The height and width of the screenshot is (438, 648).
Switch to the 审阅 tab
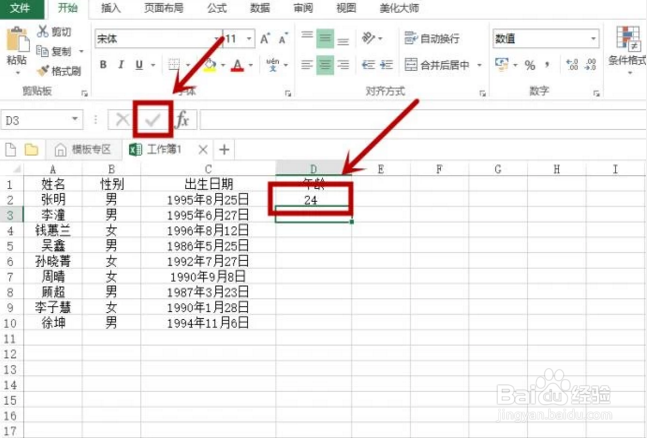coord(303,8)
